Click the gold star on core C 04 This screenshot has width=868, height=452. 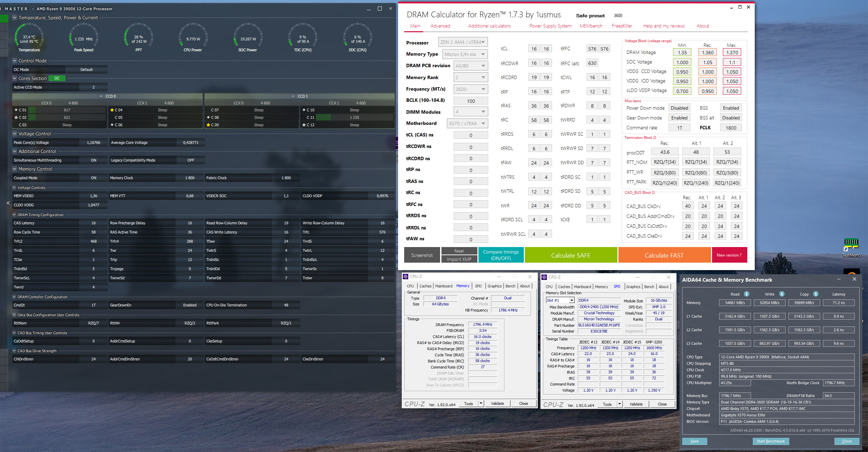click(x=112, y=110)
